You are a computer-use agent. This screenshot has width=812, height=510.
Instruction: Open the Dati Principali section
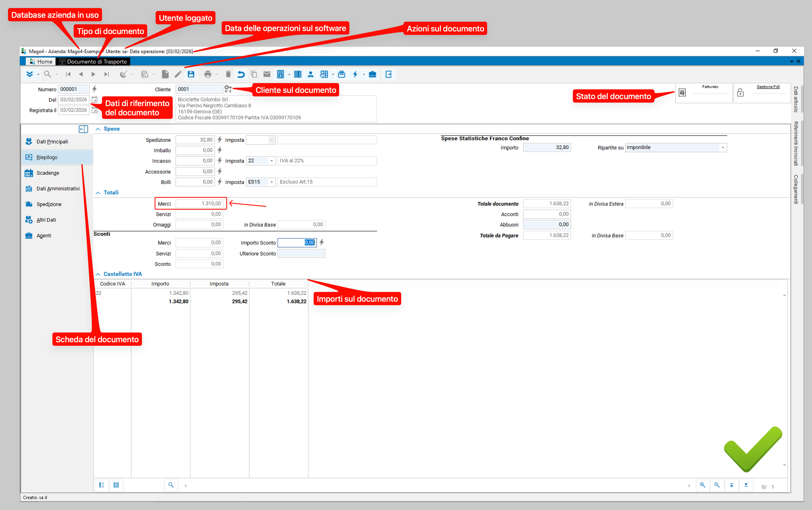(57, 142)
